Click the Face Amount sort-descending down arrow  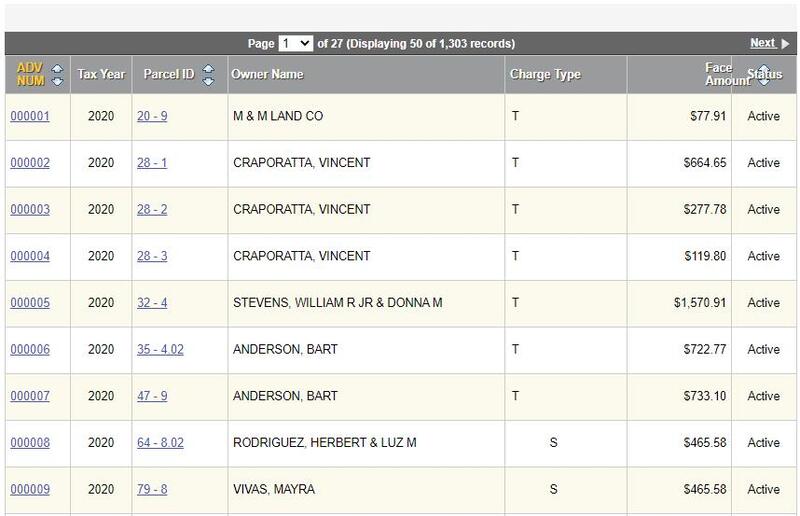click(x=765, y=81)
